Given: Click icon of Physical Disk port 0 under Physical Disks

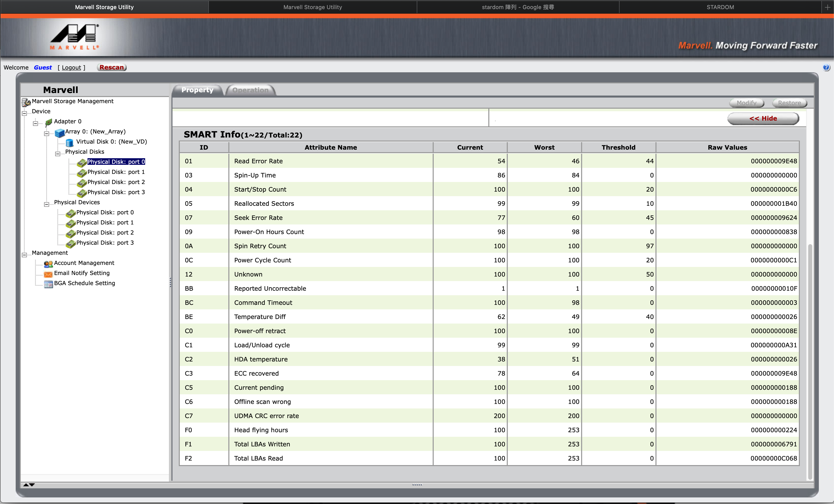Looking at the screenshot, I should point(82,163).
